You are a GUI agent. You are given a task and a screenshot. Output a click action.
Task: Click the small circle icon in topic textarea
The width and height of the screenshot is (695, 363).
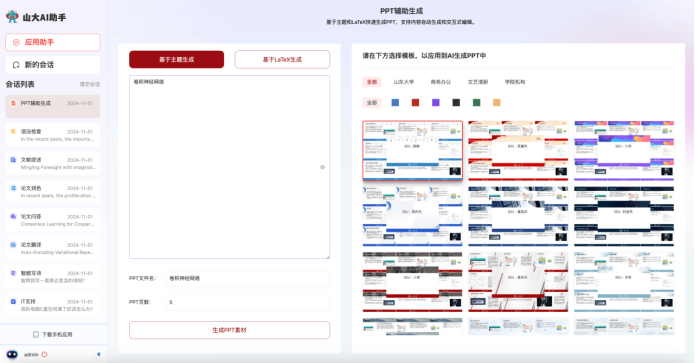323,167
